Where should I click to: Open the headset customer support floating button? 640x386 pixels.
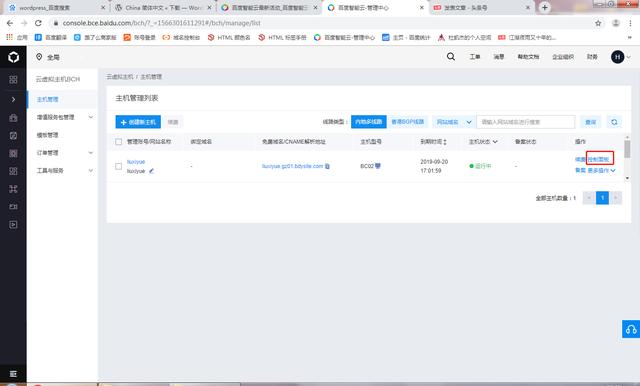pyautogui.click(x=631, y=329)
